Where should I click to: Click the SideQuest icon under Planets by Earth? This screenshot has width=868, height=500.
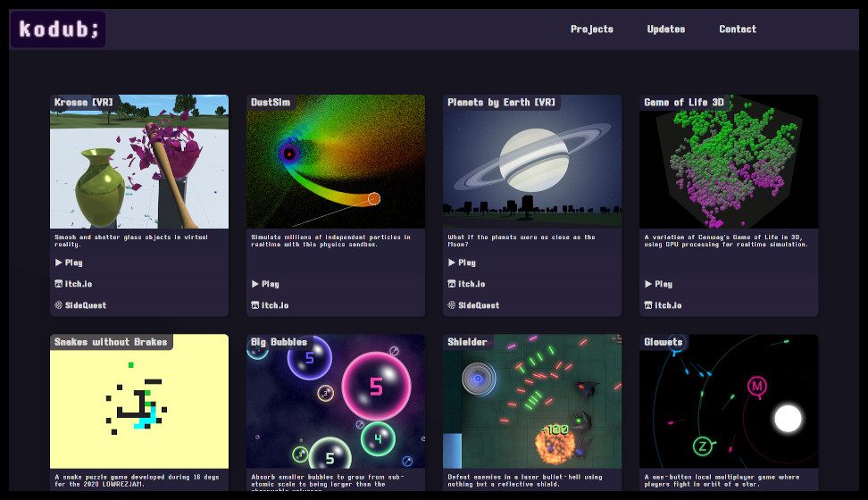451,305
